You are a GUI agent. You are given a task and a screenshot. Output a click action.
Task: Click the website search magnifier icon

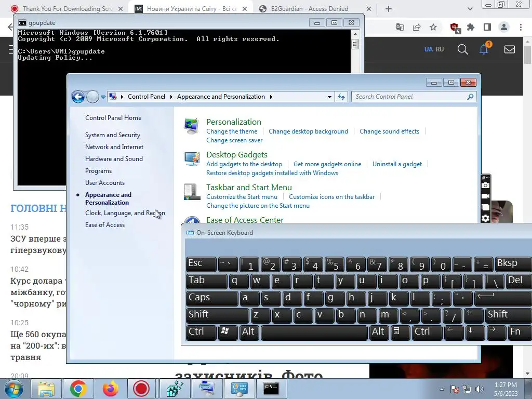pyautogui.click(x=462, y=49)
